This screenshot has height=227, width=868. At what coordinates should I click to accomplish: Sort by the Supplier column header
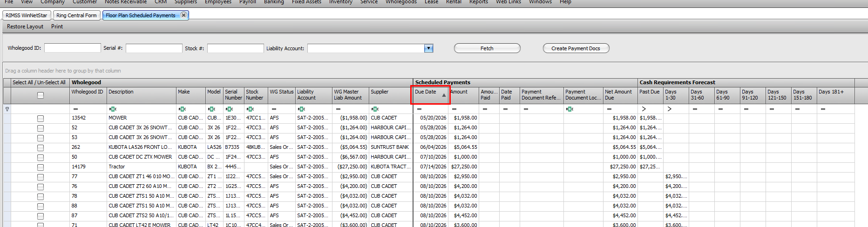[391, 95]
